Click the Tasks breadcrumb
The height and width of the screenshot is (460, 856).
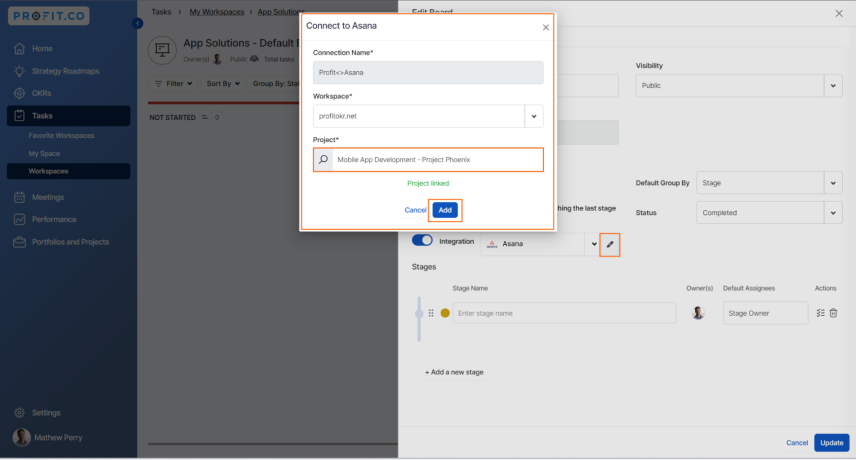pos(161,11)
